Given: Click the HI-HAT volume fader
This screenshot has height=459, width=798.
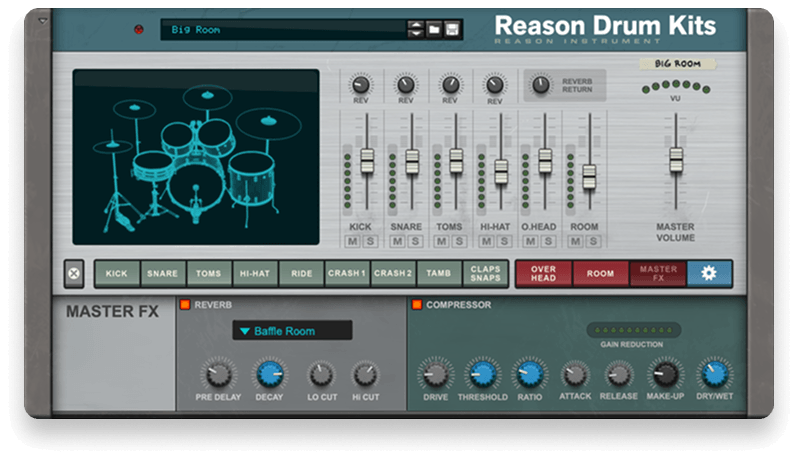Looking at the screenshot, I should pos(501,172).
